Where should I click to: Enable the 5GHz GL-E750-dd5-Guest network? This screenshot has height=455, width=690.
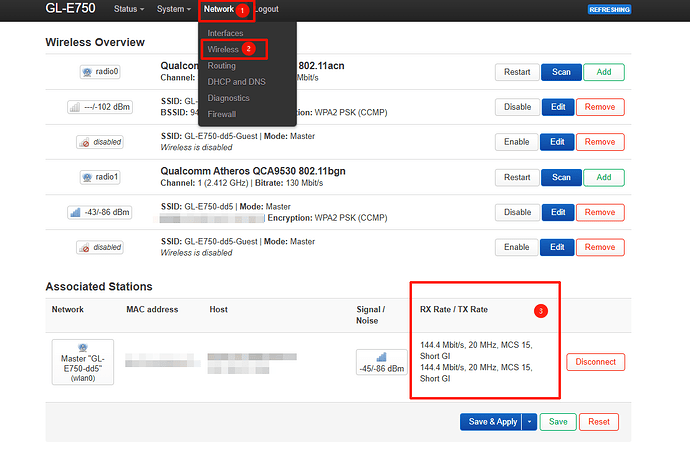point(516,142)
